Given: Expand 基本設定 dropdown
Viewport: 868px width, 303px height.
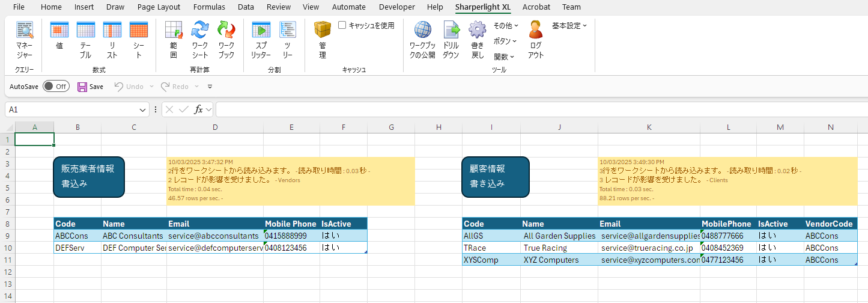Looking at the screenshot, I should [x=569, y=26].
